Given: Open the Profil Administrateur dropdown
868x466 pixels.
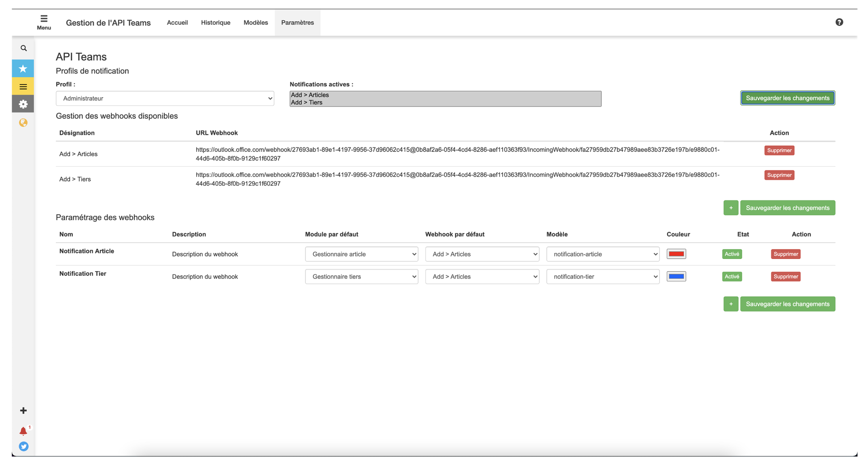Looking at the screenshot, I should tap(165, 99).
